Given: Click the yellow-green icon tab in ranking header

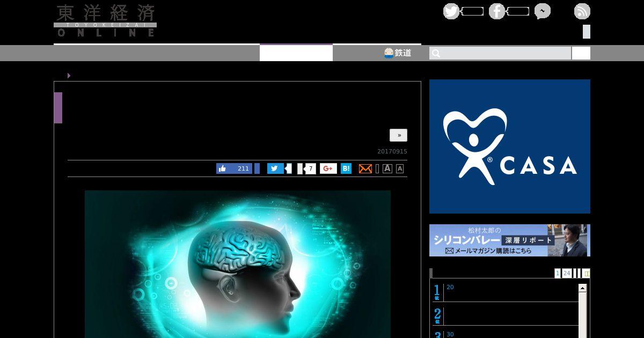Looking at the screenshot, I should [x=586, y=274].
